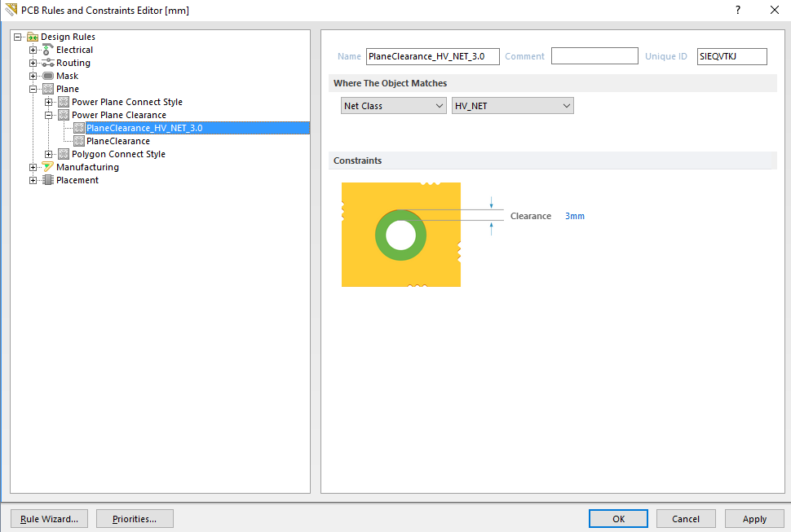Select the PlaneClearance rule in tree
Screen dimensions: 791x532
pyautogui.click(x=117, y=141)
